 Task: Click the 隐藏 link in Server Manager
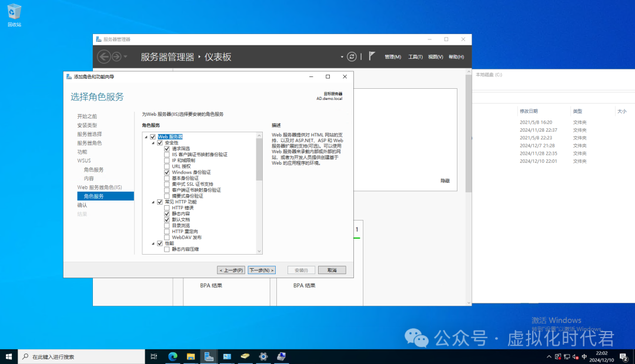pyautogui.click(x=445, y=181)
